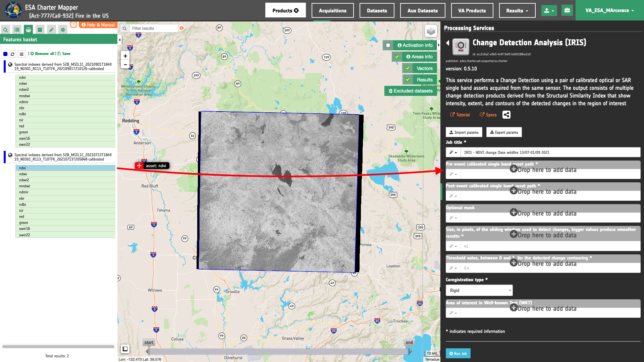
Task: Switch to the Products tab
Action: point(285,10)
